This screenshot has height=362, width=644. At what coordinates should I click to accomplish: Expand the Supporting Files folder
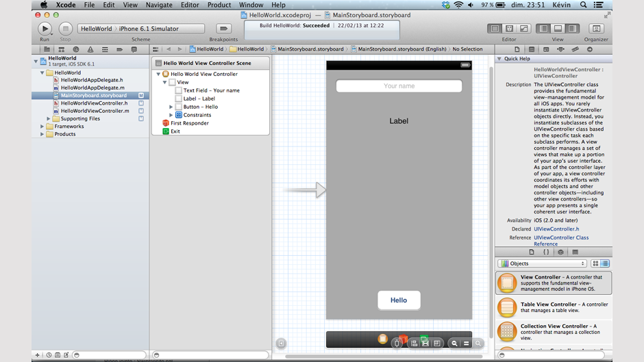coord(49,118)
